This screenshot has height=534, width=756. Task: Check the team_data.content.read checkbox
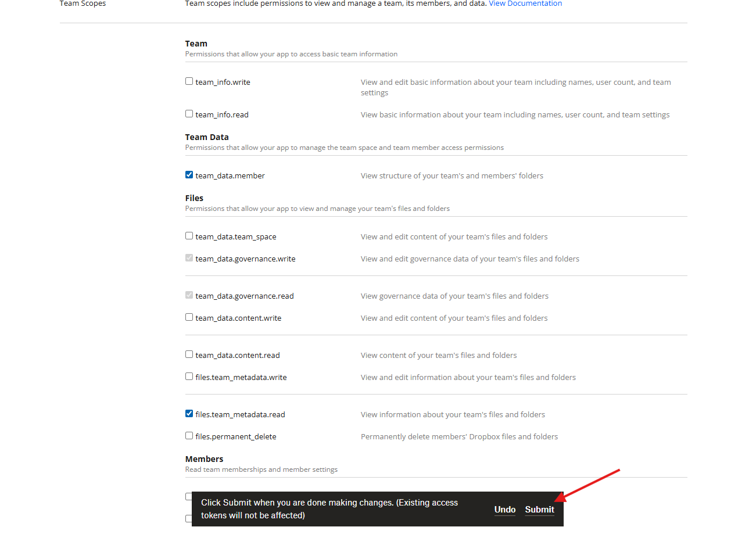(x=189, y=354)
